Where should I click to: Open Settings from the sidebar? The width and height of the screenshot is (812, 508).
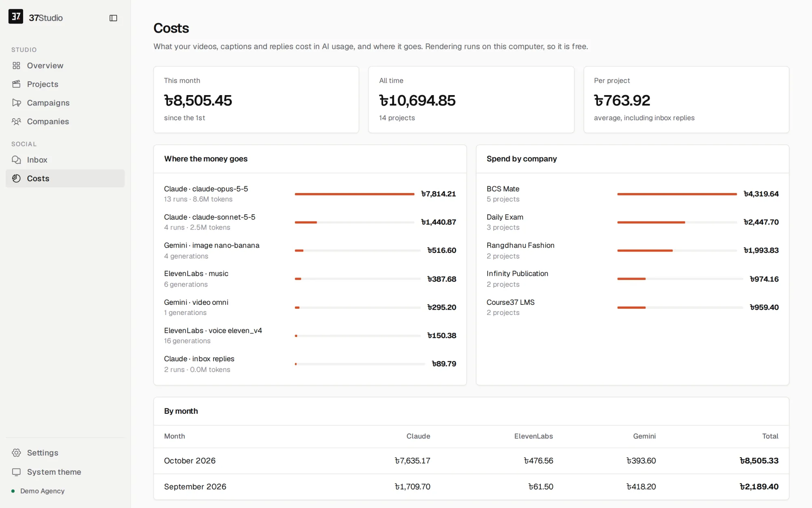pyautogui.click(x=65, y=453)
